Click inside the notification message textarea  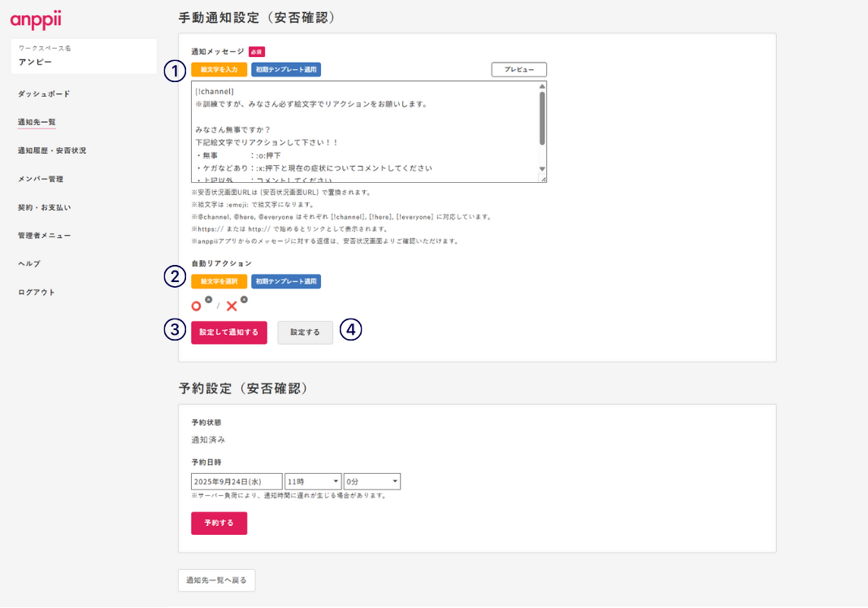pyautogui.click(x=364, y=130)
